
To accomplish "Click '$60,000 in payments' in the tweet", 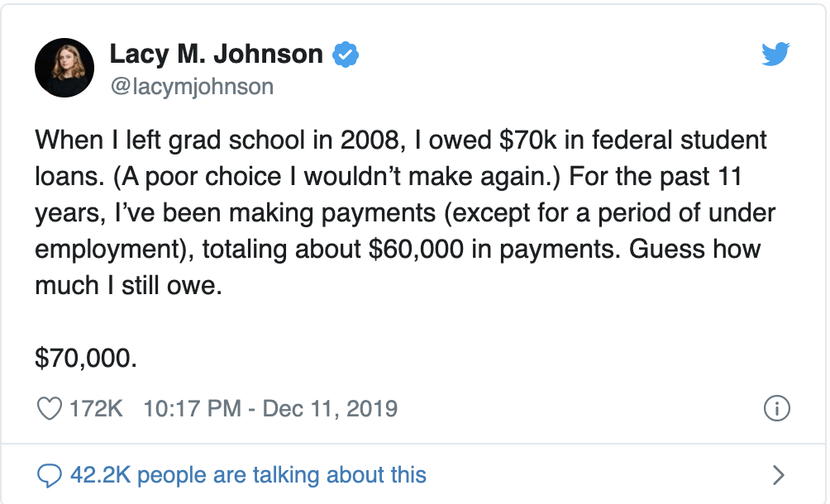I will (x=494, y=249).
